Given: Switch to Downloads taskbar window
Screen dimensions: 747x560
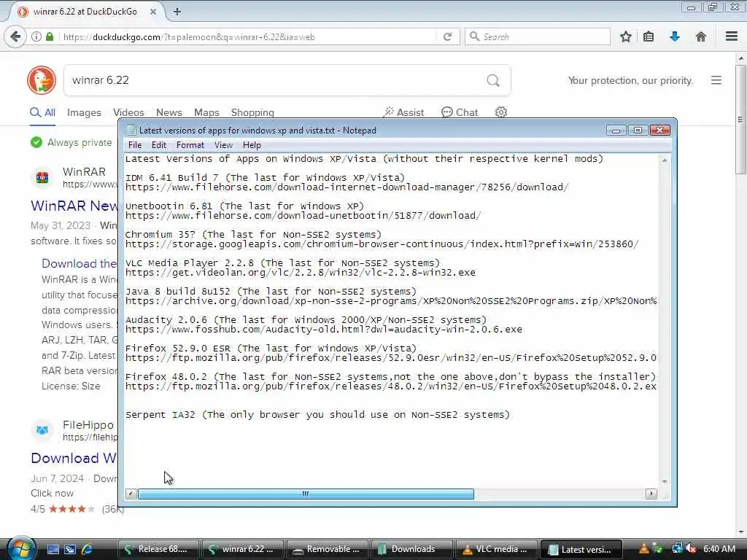Looking at the screenshot, I should (x=411, y=549).
